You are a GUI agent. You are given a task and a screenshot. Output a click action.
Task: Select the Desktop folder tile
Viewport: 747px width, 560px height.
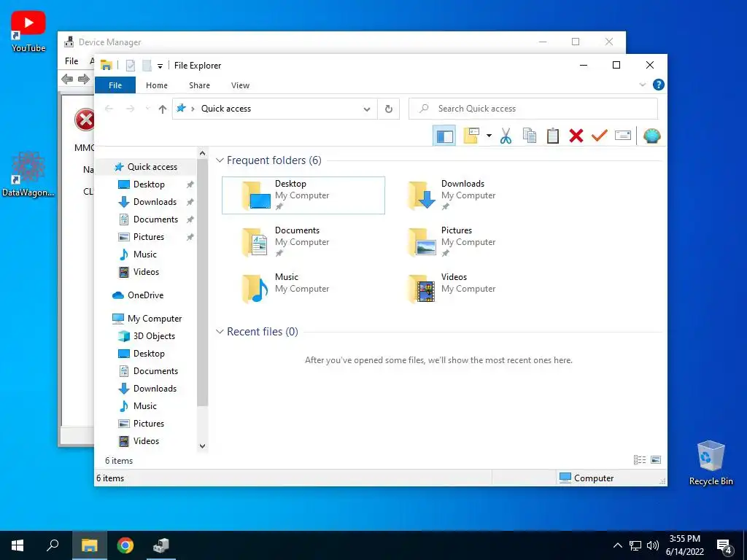(x=303, y=195)
